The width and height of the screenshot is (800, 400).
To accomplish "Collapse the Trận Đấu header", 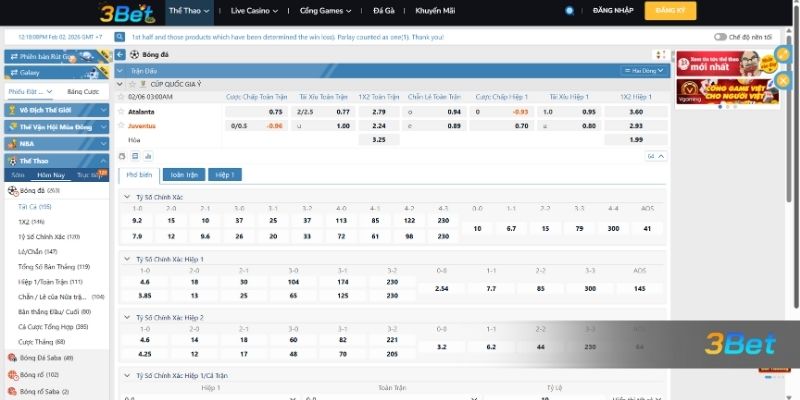I will pyautogui.click(x=120, y=71).
